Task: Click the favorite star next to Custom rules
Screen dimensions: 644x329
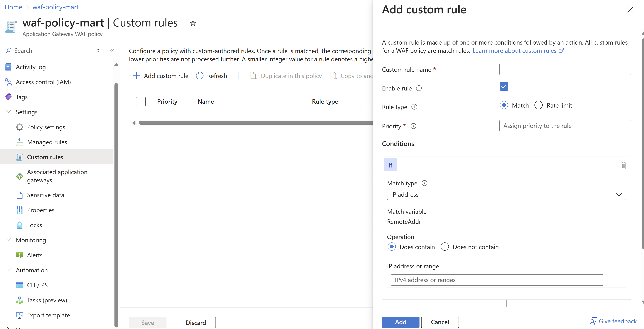Action: [193, 23]
